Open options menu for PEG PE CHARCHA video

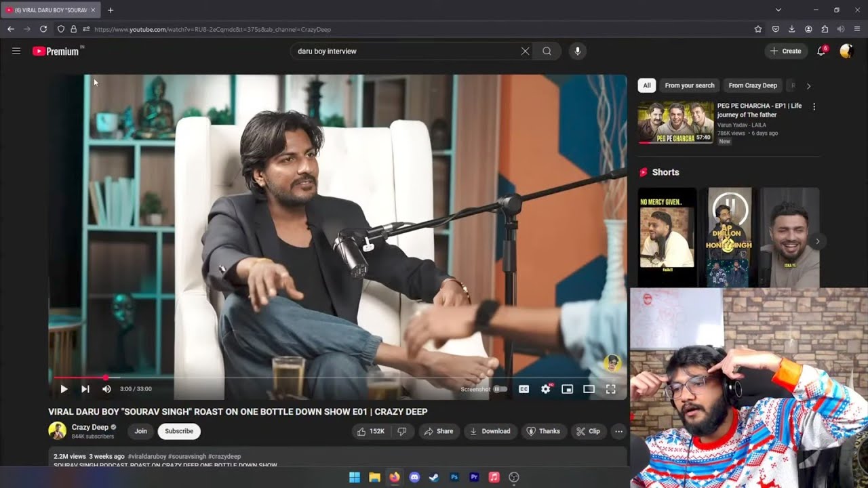(x=814, y=107)
